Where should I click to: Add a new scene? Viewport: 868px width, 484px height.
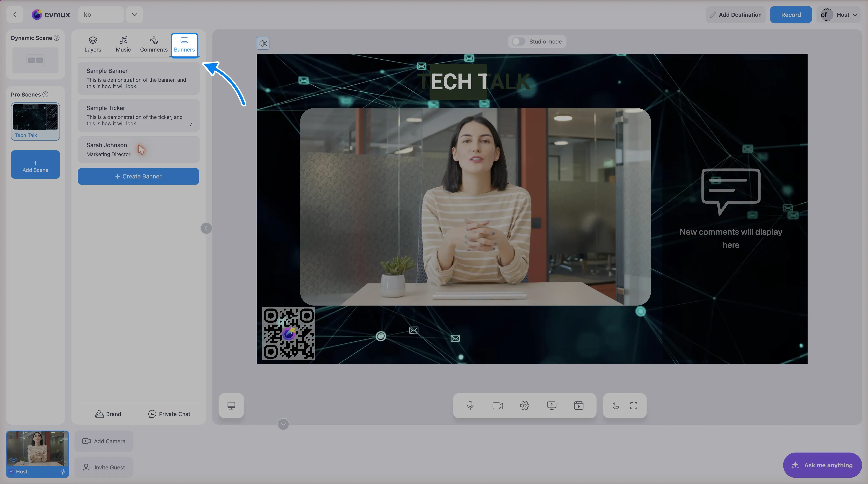(x=35, y=165)
